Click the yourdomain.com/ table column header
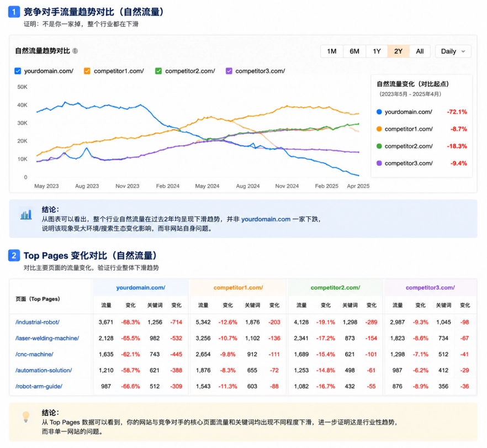The image size is (487, 448). (x=141, y=288)
